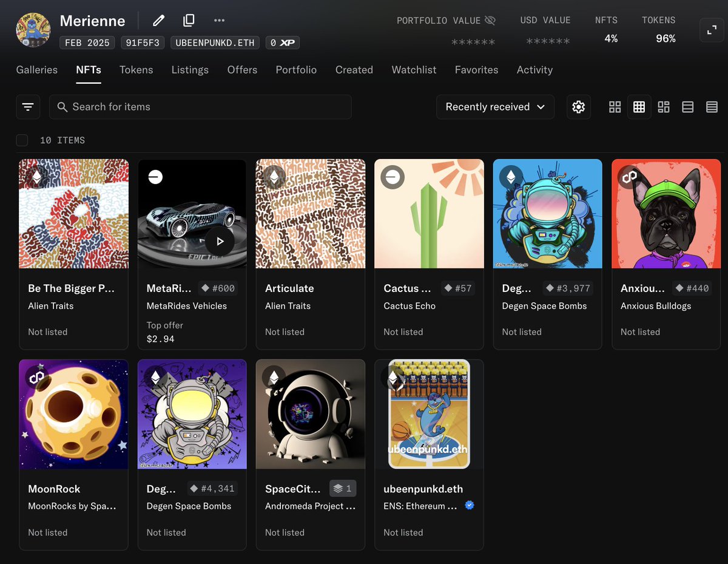Viewport: 728px width, 564px height.
Task: Click Ethereum badge on SpaceCity card
Action: [274, 377]
